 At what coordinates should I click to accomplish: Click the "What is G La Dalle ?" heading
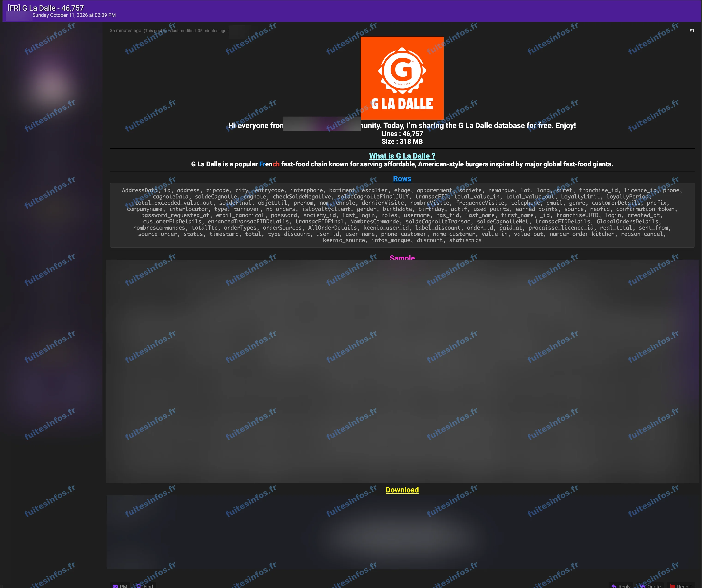click(402, 156)
